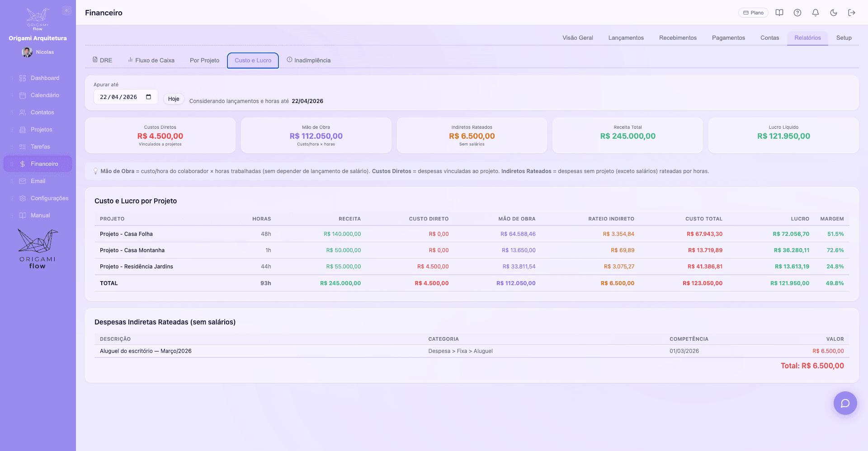Switch to Contas tab

click(769, 38)
